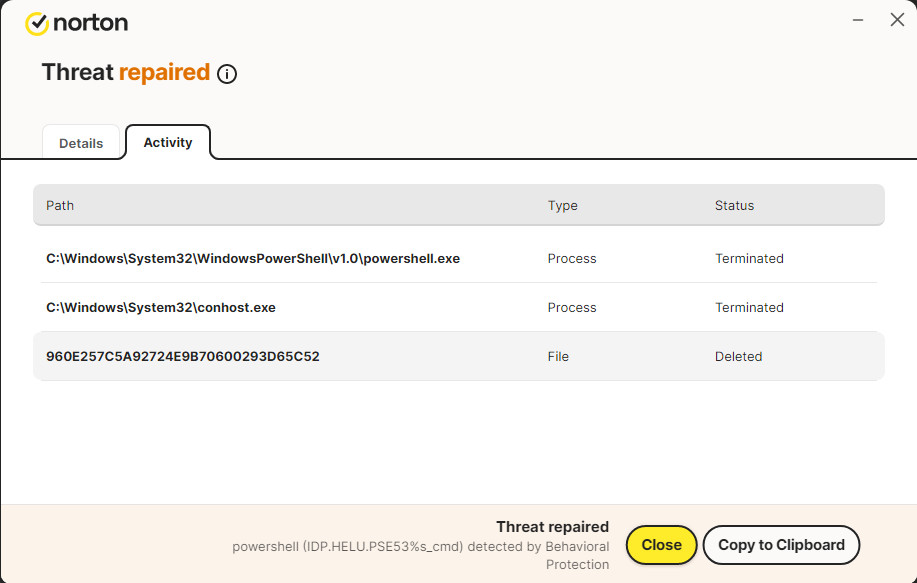Click the yellow circle in the Norton logo
Viewport: 917px width, 583px height.
click(36, 22)
